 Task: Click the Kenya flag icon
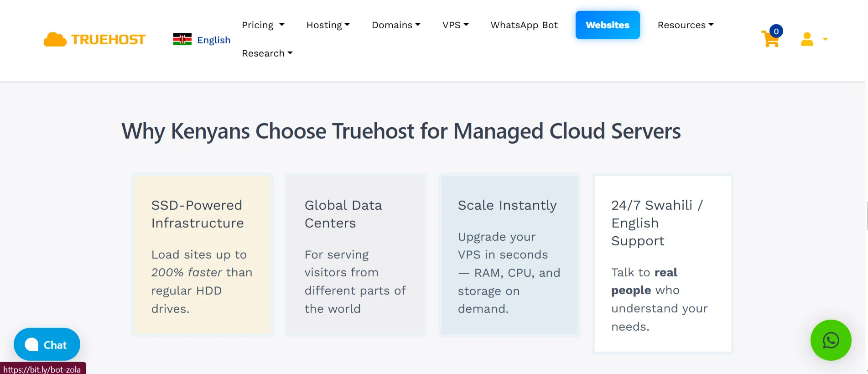point(182,40)
